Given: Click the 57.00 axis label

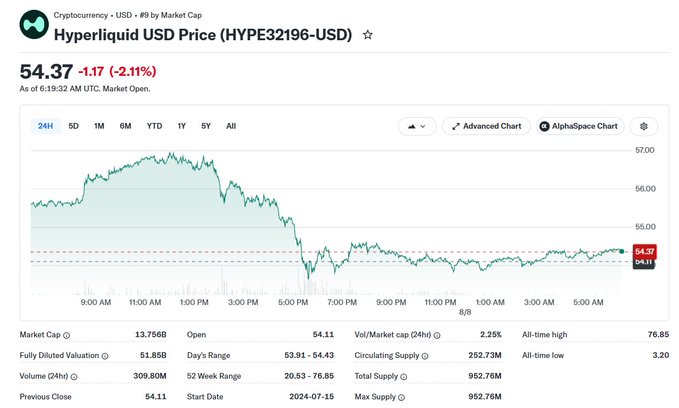Looking at the screenshot, I should click(645, 150).
